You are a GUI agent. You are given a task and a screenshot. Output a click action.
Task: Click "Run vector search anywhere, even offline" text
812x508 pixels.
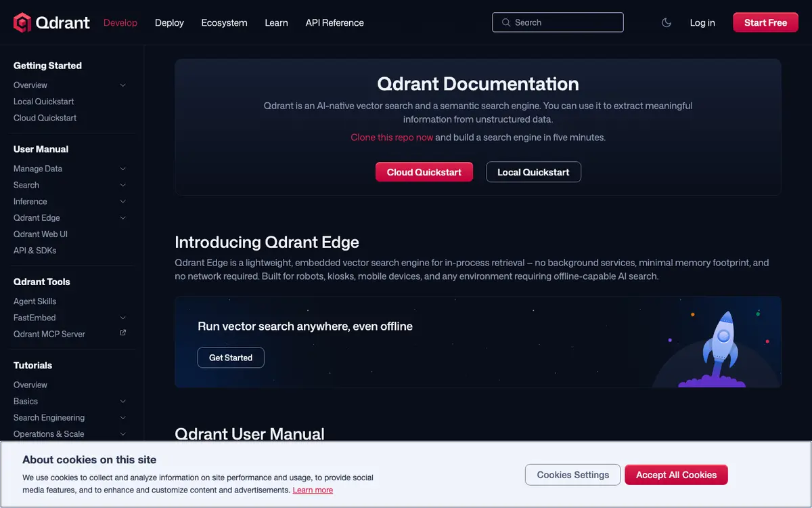305,326
